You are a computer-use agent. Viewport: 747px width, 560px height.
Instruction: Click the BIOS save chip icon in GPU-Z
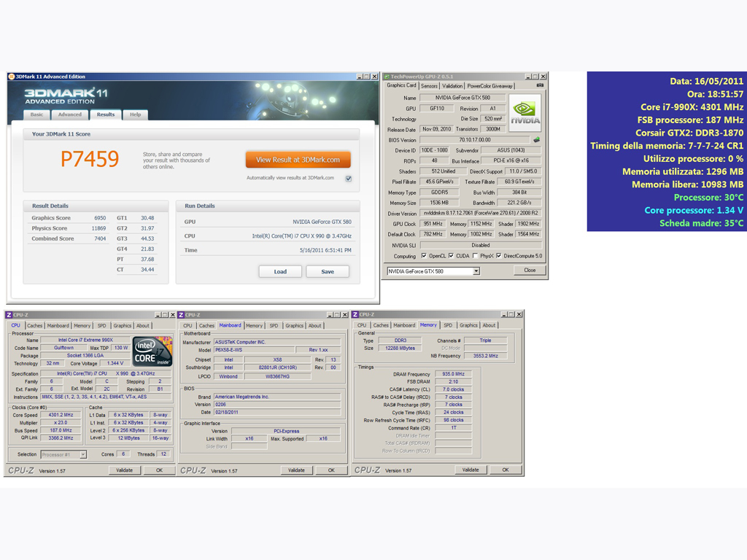[x=536, y=140]
